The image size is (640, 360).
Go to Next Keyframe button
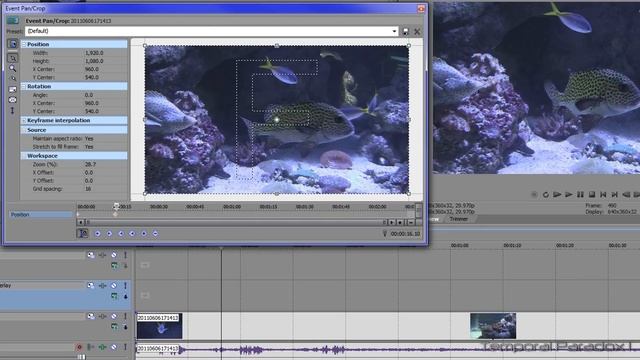[x=121, y=233]
